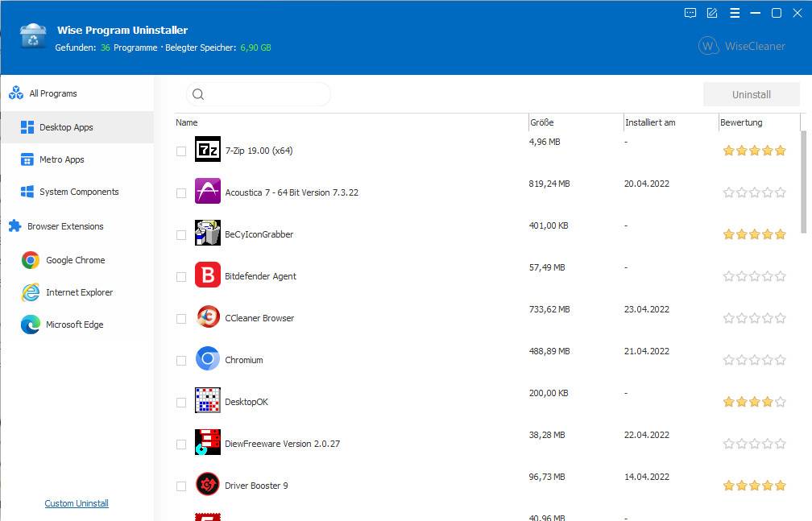Open the All Programs category
812x521 pixels.
[77, 93]
